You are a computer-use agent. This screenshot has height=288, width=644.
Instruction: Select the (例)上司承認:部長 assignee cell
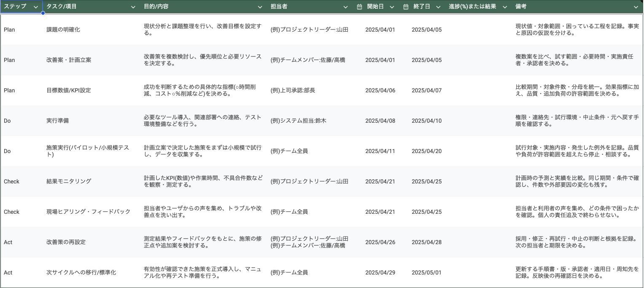(310, 90)
